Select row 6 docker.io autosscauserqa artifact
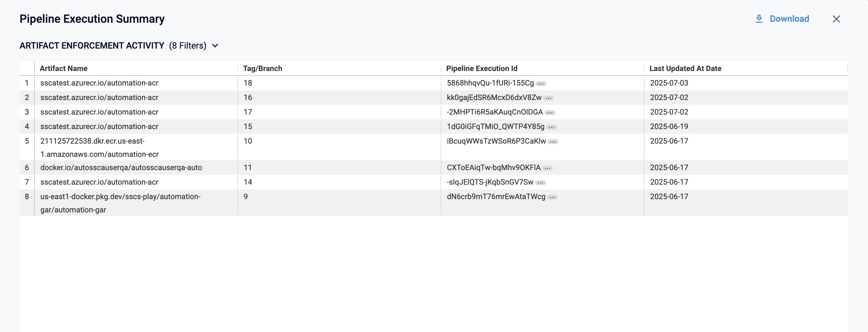The width and height of the screenshot is (868, 332). [121, 168]
